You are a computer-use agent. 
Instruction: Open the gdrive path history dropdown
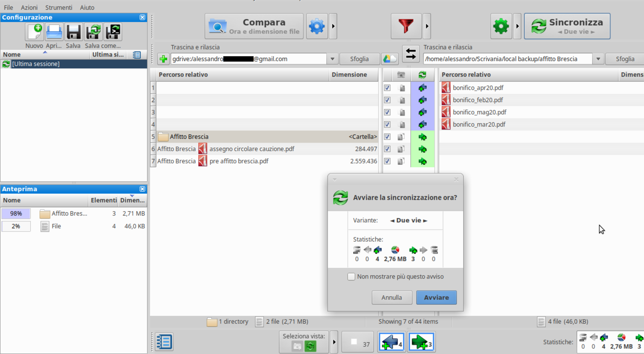(333, 59)
